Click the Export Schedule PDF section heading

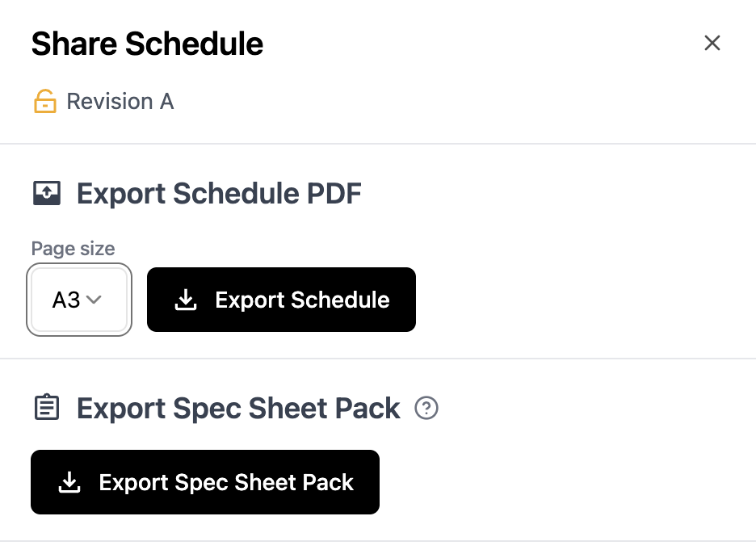(x=219, y=194)
